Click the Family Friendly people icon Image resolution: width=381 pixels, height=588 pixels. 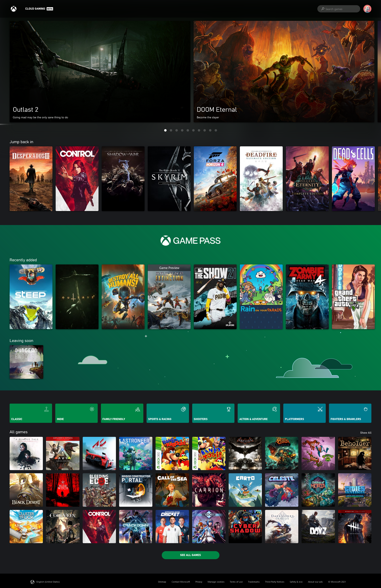tap(138, 409)
